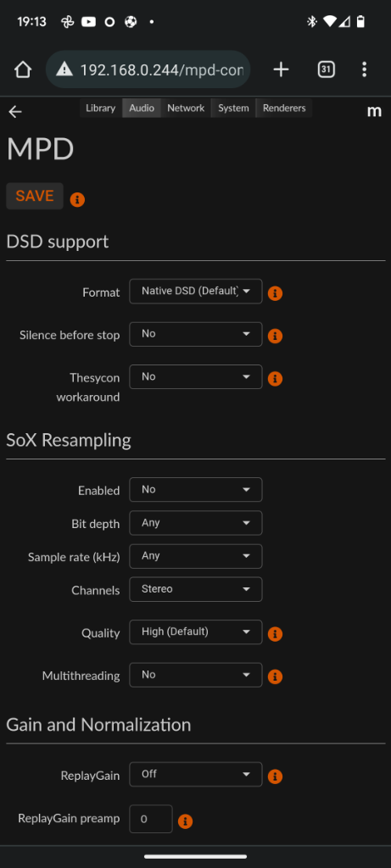Expand the Sample rate (kHz) dropdown

pos(195,556)
